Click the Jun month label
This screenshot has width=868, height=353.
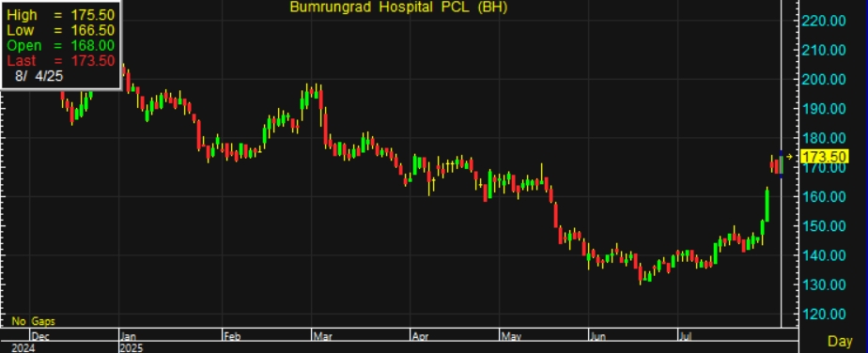pyautogui.click(x=599, y=336)
